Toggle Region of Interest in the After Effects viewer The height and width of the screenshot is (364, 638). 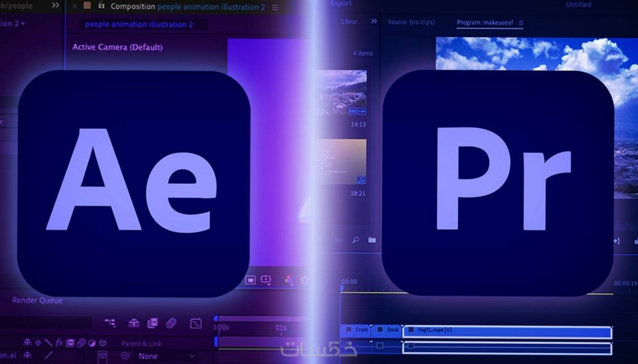(x=250, y=280)
